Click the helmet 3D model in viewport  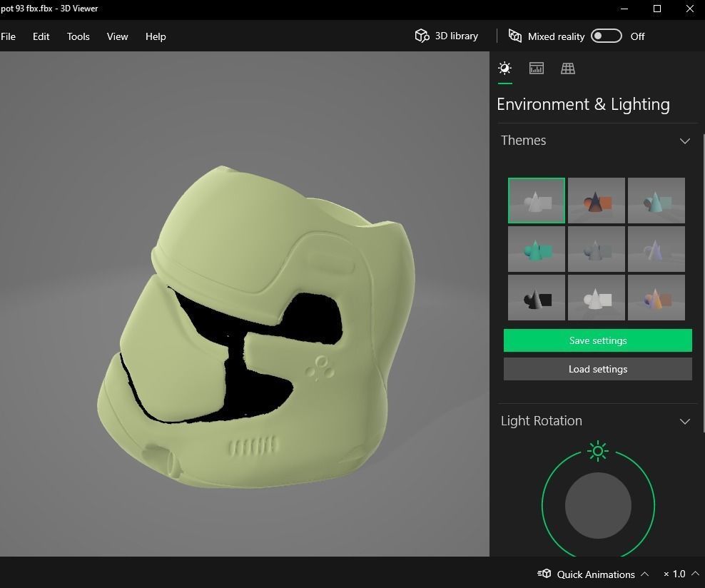click(x=256, y=328)
